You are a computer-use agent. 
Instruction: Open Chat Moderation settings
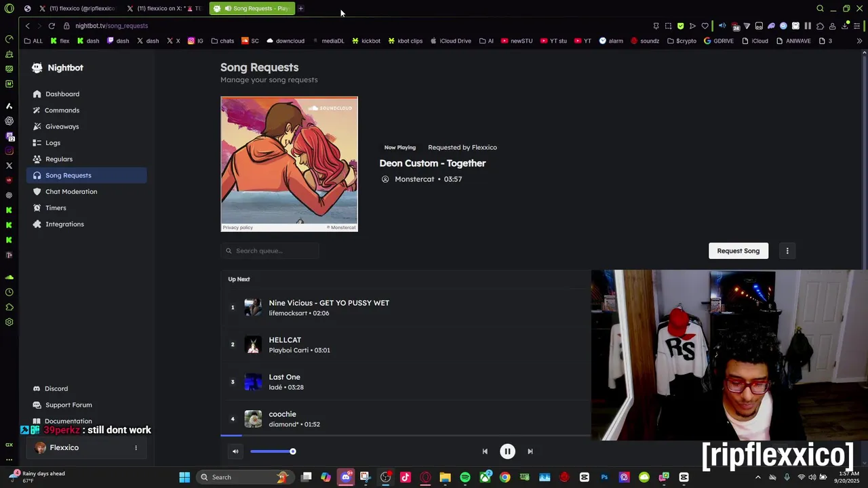86,192
